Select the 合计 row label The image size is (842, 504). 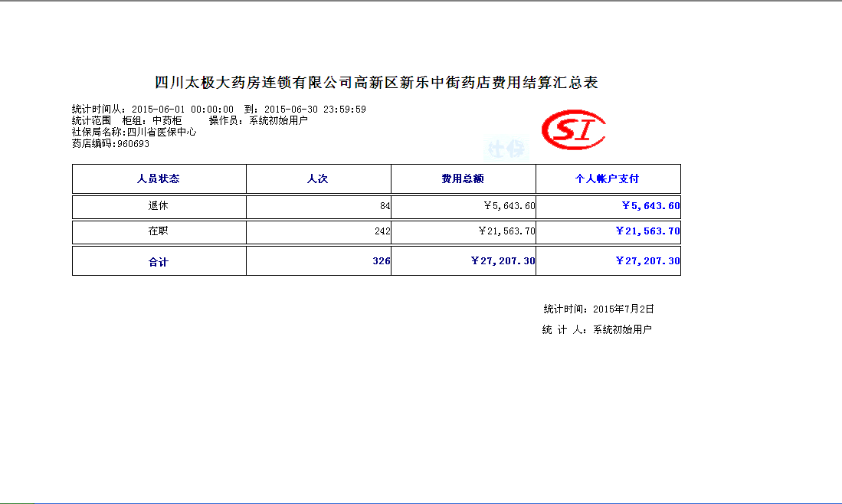tap(159, 262)
